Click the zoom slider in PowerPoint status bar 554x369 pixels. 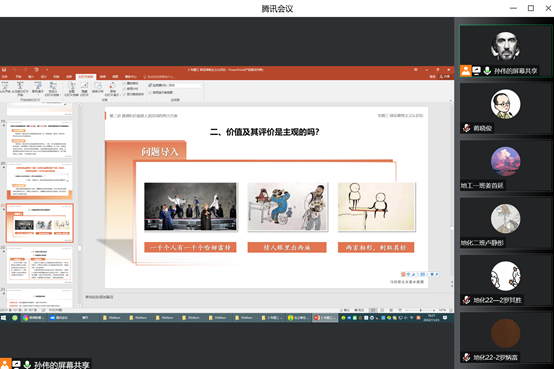420,310
